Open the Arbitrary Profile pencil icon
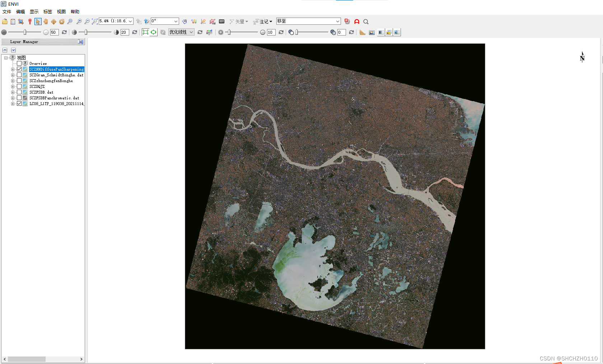This screenshot has height=364, width=603. 203,22
